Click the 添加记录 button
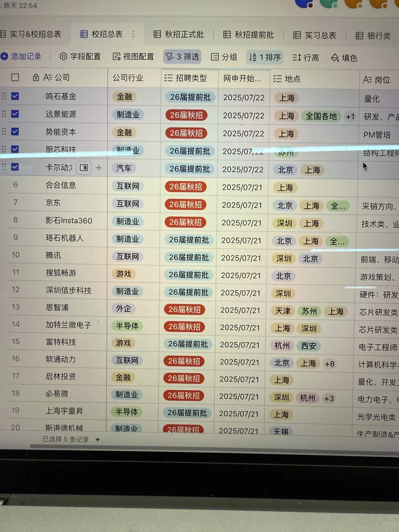The height and width of the screenshot is (532, 399). pyautogui.click(x=21, y=56)
